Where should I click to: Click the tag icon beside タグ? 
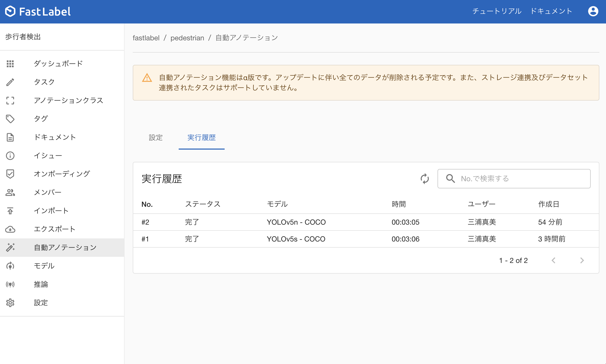(x=10, y=119)
